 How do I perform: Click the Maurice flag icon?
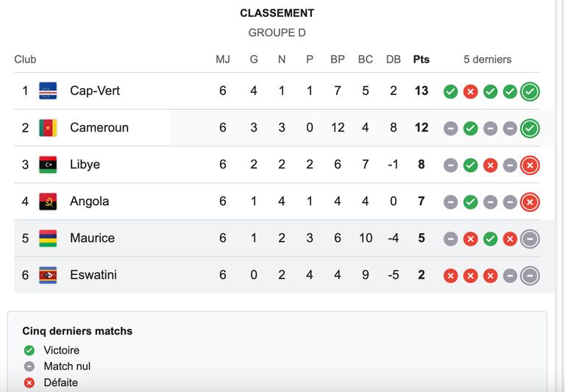click(48, 238)
